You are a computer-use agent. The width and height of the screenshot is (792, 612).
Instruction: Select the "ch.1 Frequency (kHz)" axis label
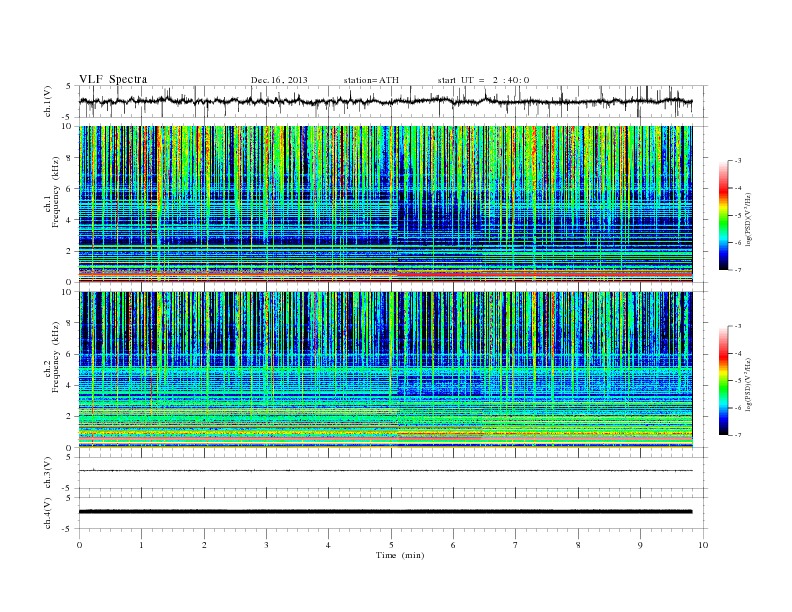[52, 192]
